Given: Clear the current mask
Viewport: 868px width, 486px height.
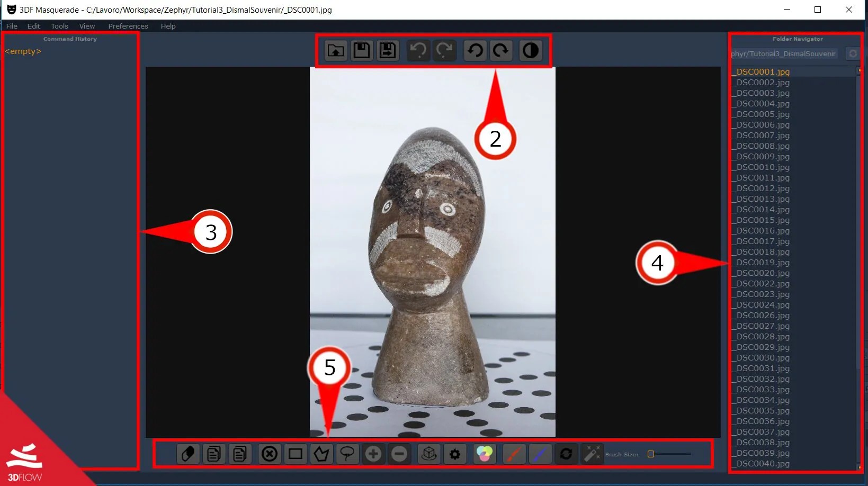Looking at the screenshot, I should coord(270,454).
